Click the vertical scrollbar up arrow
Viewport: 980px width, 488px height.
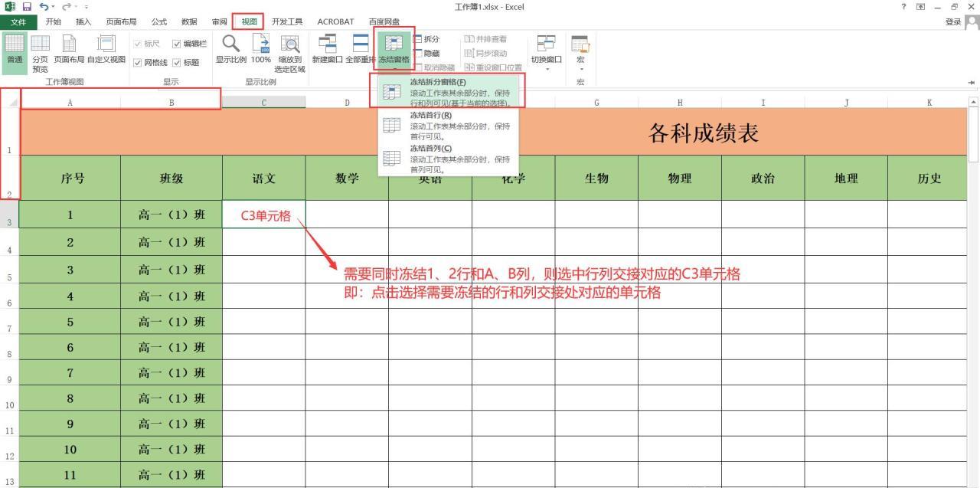[x=974, y=102]
